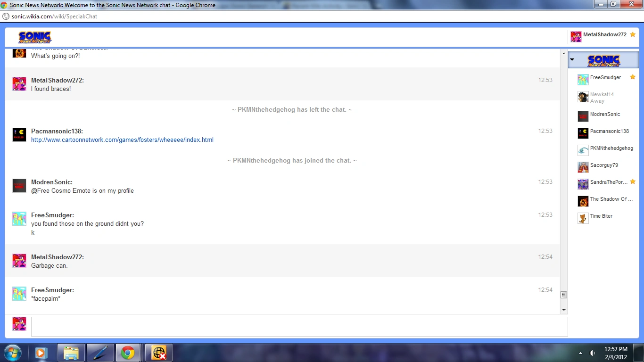Click FreeSmudger's avatar in the user list
This screenshot has width=644, height=362.
pos(583,80)
